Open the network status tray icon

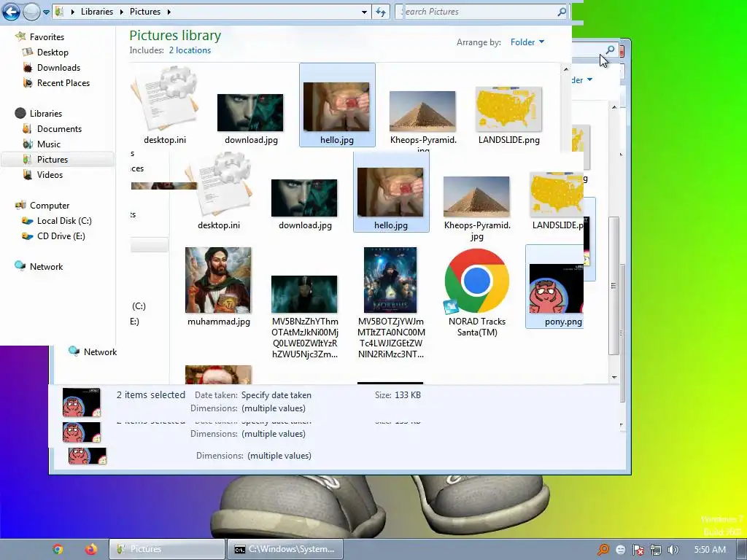[656, 550]
